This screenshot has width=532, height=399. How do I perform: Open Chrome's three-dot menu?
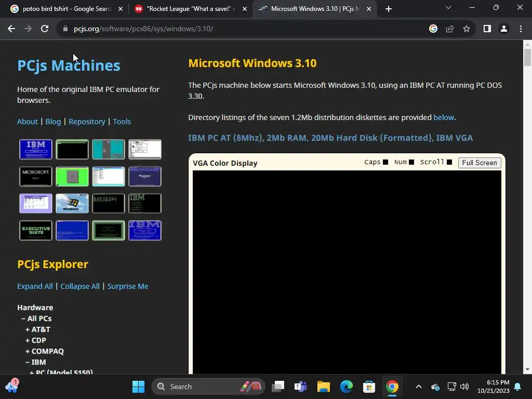point(521,29)
